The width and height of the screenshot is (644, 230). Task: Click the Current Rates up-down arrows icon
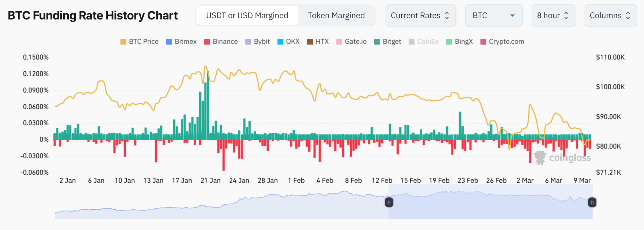point(447,15)
